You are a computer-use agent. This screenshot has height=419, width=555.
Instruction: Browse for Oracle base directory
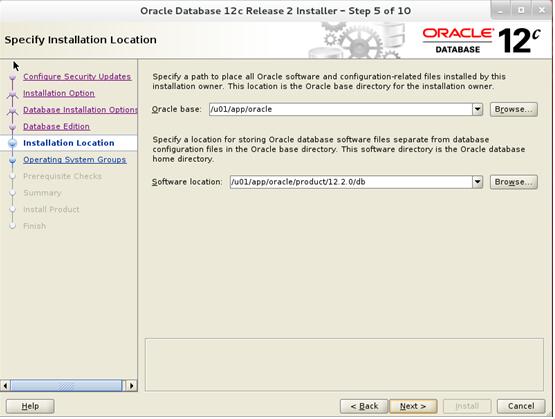tap(514, 109)
